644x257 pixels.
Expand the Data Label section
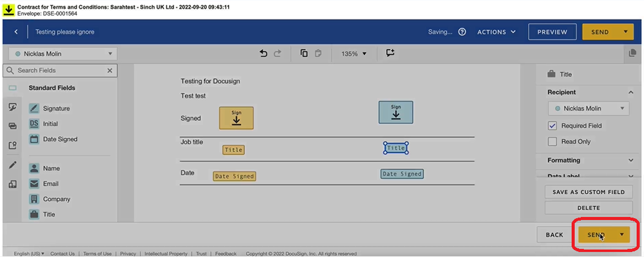pyautogui.click(x=631, y=176)
